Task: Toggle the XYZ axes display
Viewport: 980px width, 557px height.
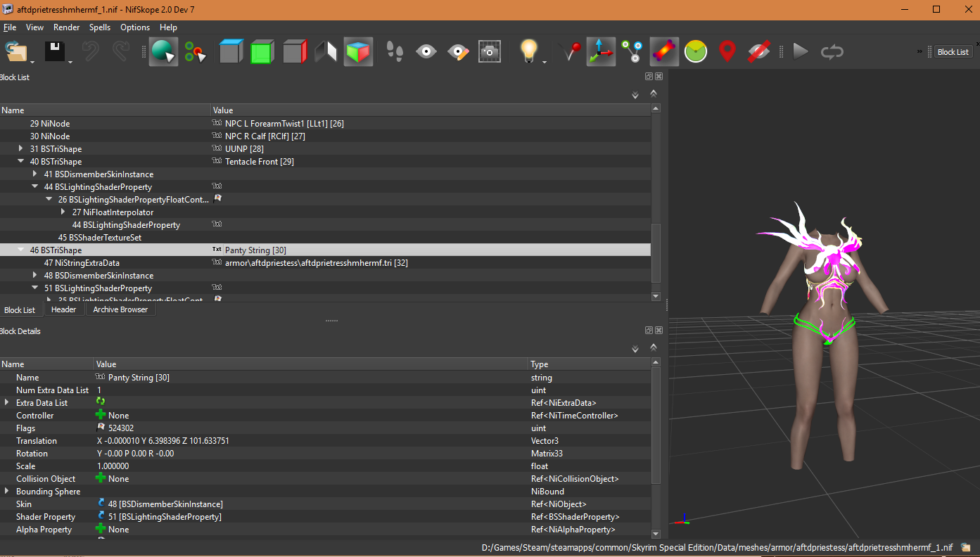Action: pos(601,51)
